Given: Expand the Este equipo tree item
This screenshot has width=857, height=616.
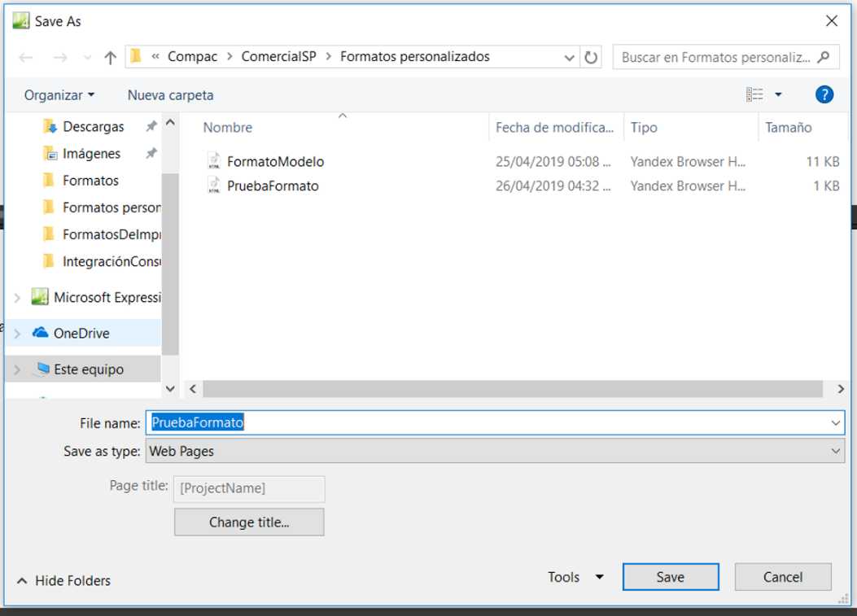Looking at the screenshot, I should click(17, 369).
